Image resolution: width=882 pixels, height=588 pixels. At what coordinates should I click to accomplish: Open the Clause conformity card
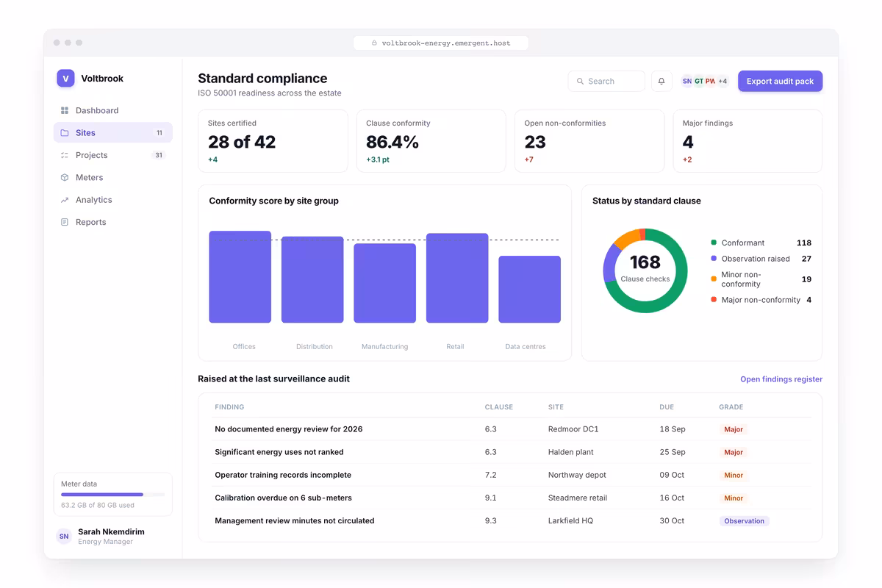point(431,141)
